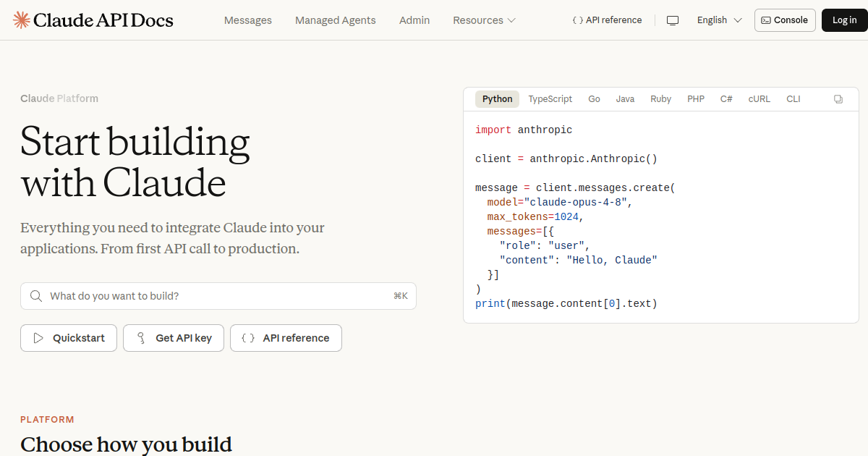Click the Claude starburst logo icon

(x=22, y=20)
